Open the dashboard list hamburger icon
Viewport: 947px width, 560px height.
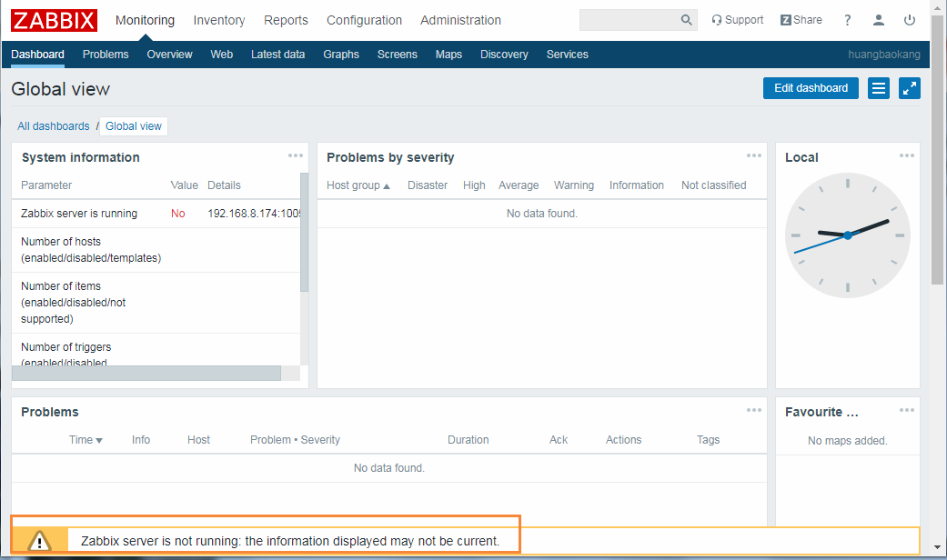878,88
